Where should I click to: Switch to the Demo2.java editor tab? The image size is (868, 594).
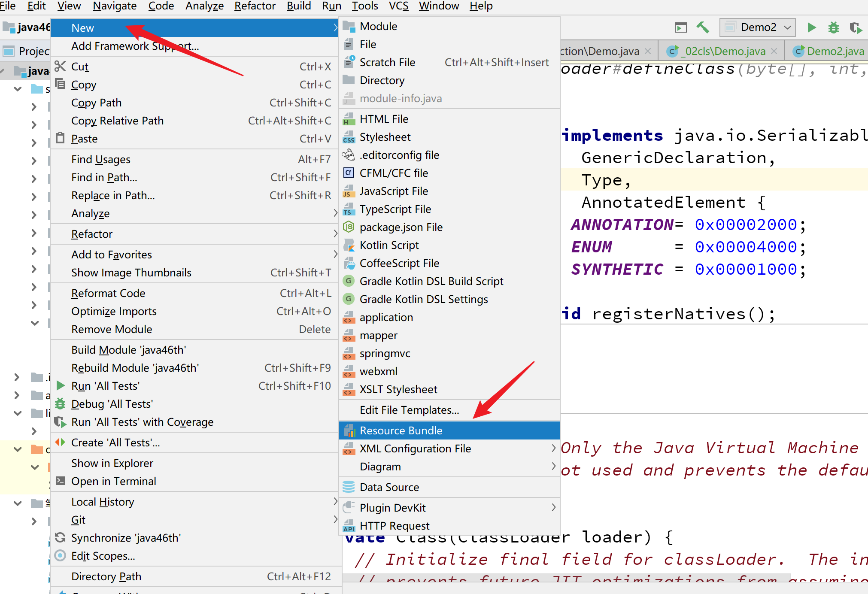(x=835, y=52)
